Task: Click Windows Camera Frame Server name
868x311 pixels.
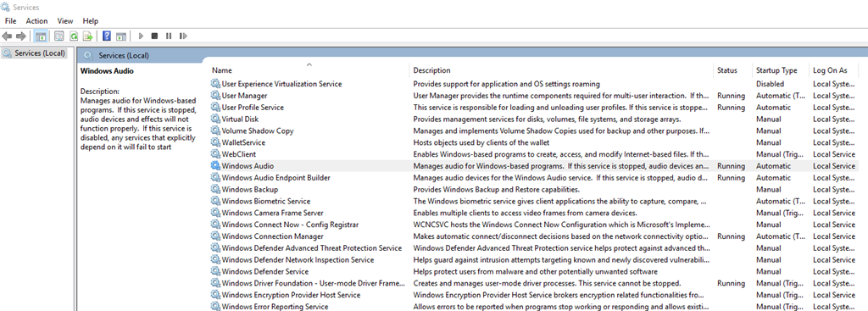Action: click(x=272, y=213)
